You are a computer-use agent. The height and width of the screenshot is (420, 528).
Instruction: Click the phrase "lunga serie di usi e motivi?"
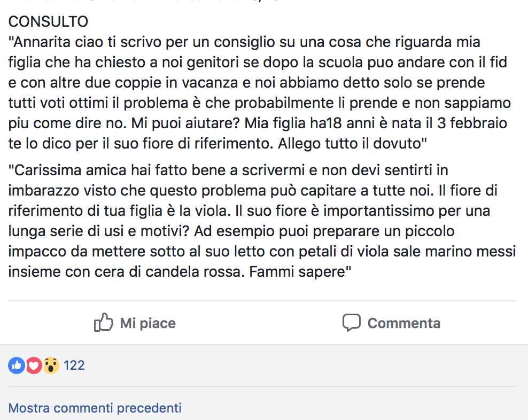[99, 231]
